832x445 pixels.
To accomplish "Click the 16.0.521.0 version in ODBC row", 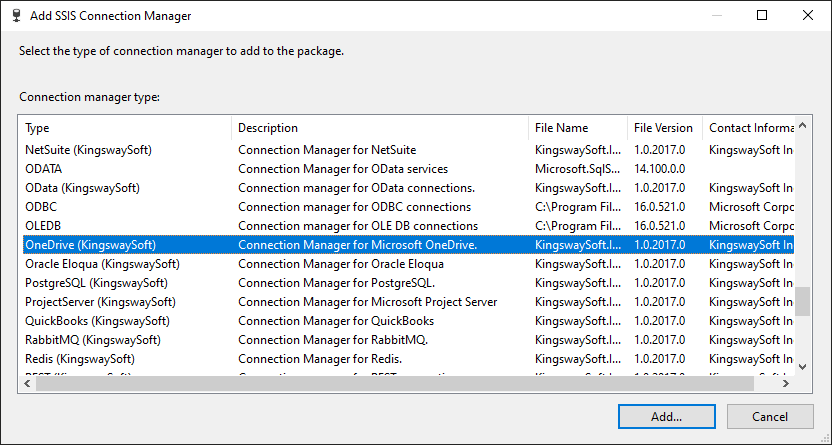I will pos(660,207).
